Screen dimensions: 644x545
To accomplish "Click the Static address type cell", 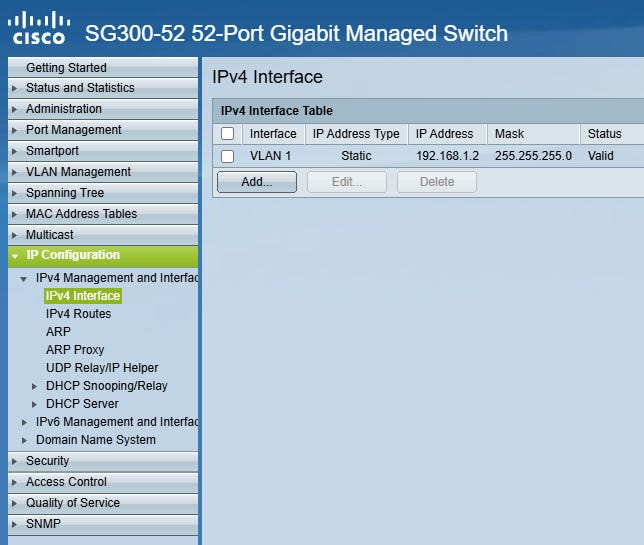I will tap(356, 156).
